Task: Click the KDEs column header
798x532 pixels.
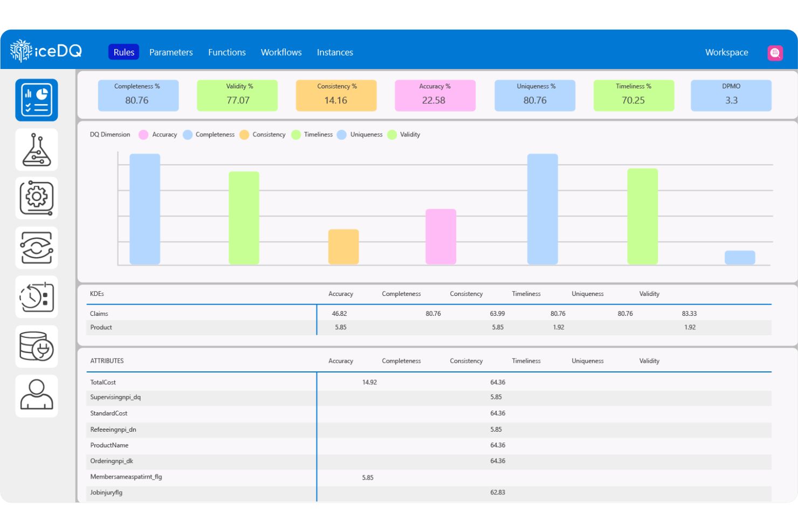Action: (x=97, y=294)
